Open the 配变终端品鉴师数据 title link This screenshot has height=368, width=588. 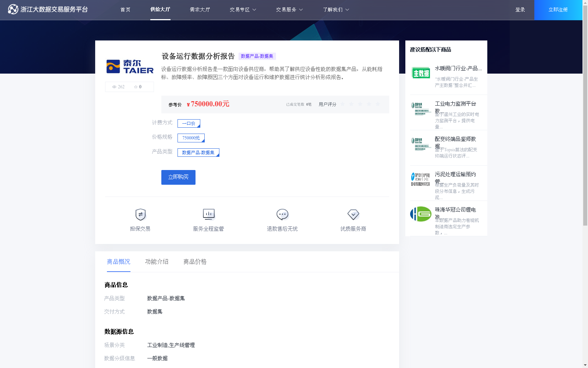click(456, 142)
